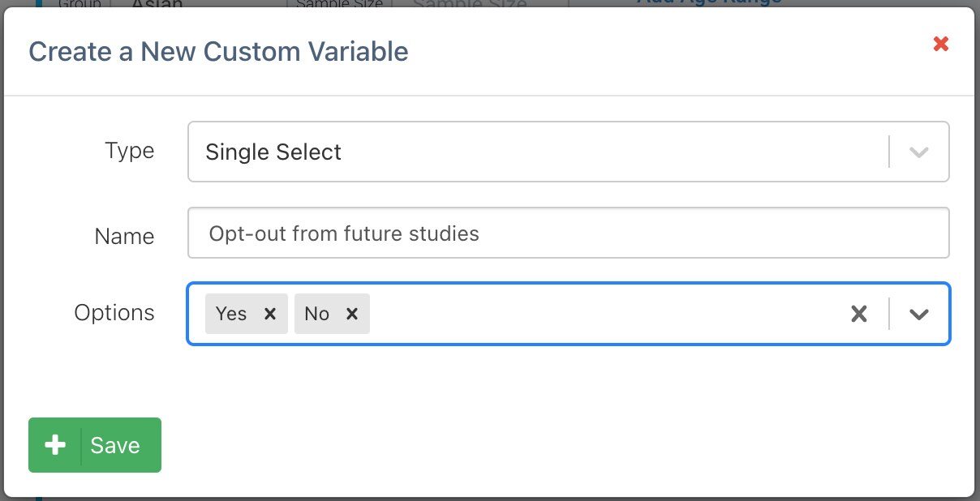Click the "Options" field label

tap(114, 313)
